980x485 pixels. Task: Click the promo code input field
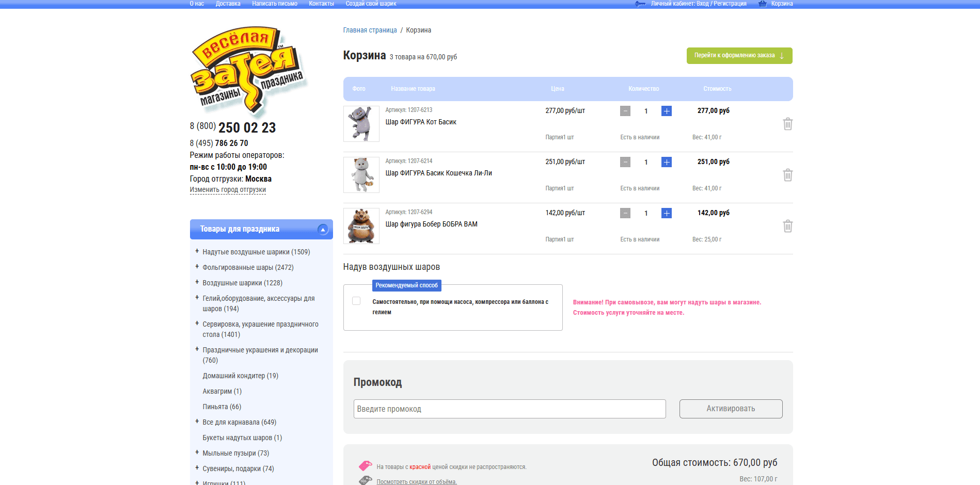coord(509,409)
